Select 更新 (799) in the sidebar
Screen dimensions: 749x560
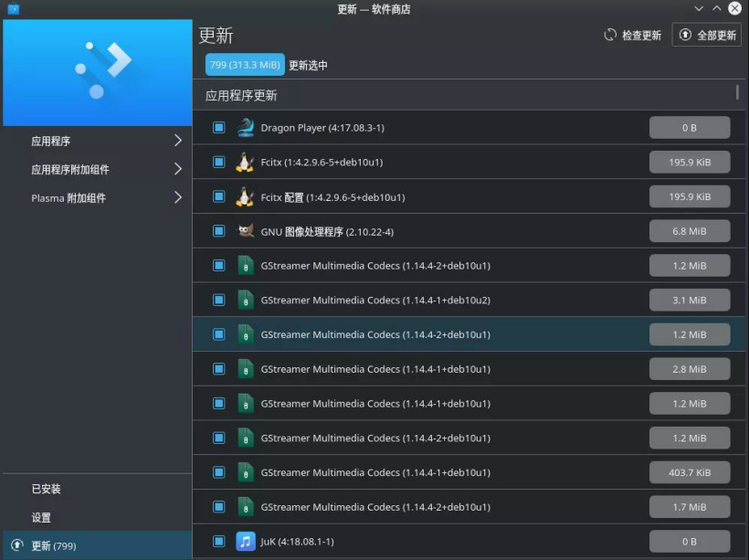tap(98, 545)
